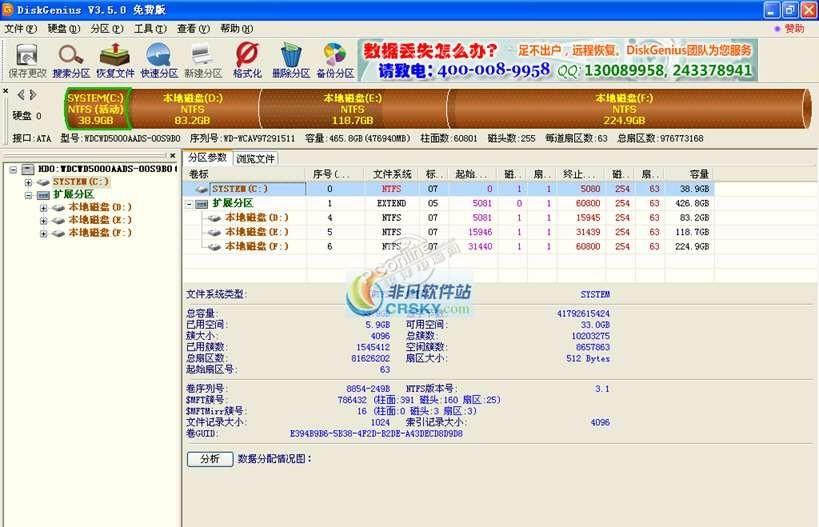Click the Save Changes (保存更改) toolbar icon
This screenshot has height=527, width=819.
(x=27, y=61)
